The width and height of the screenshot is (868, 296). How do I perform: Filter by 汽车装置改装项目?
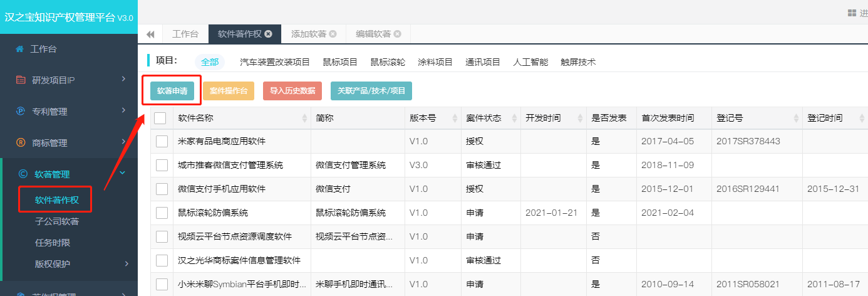[275, 62]
